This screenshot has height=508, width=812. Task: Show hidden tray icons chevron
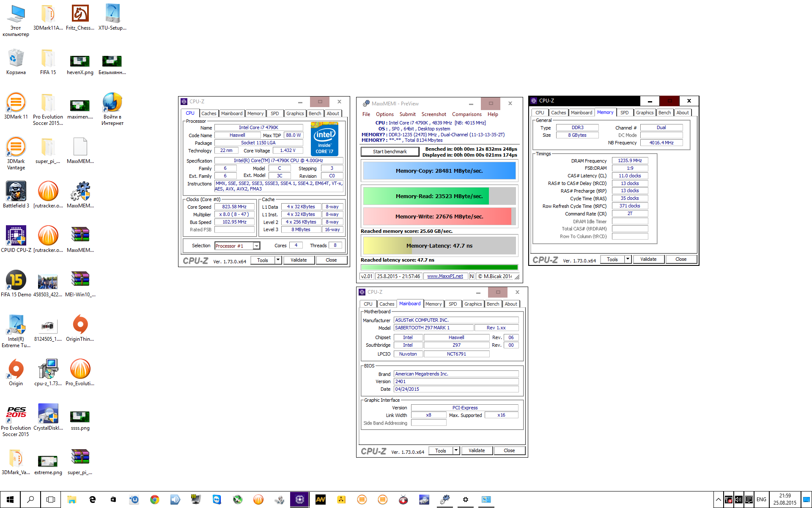pos(718,500)
